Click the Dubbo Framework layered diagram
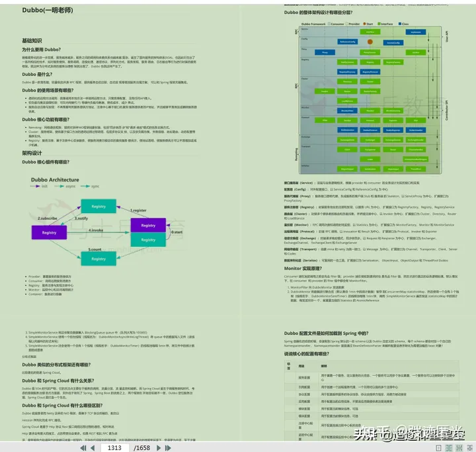The height and width of the screenshot is (452, 476). 370,100
